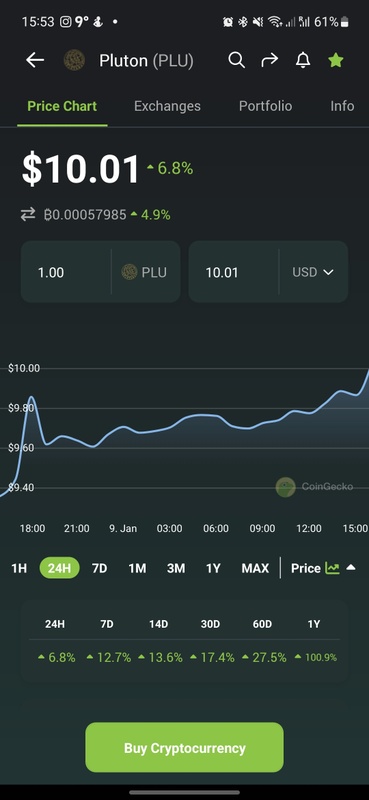
Task: Open price alerts with the bell icon
Action: point(303,60)
